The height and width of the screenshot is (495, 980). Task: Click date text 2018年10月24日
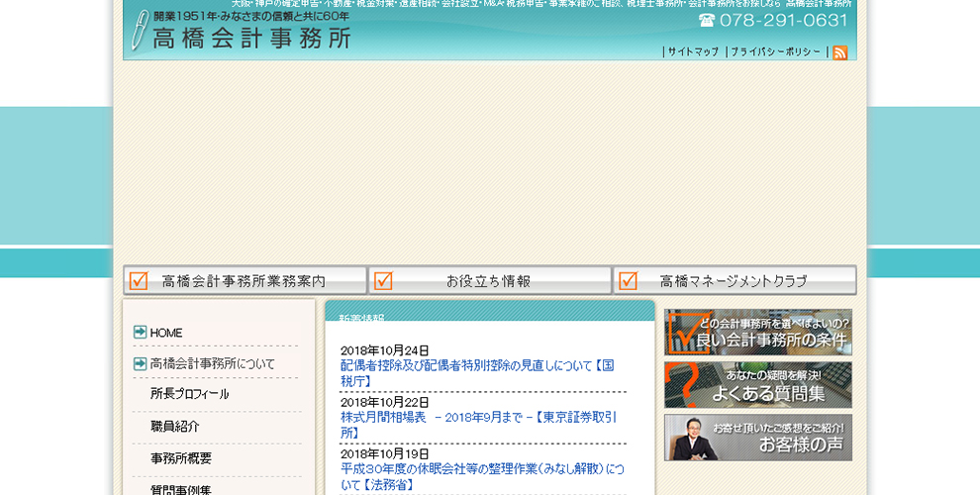[x=385, y=350]
